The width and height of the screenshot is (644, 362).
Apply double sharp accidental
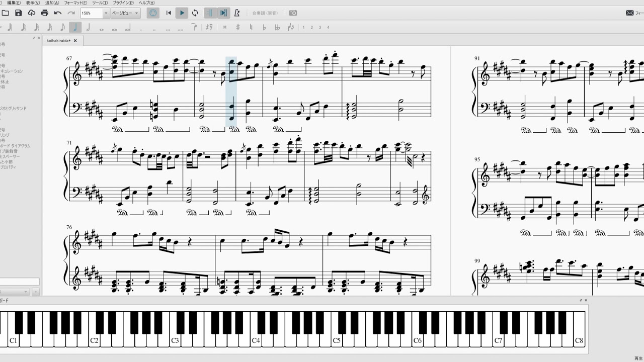point(224,27)
